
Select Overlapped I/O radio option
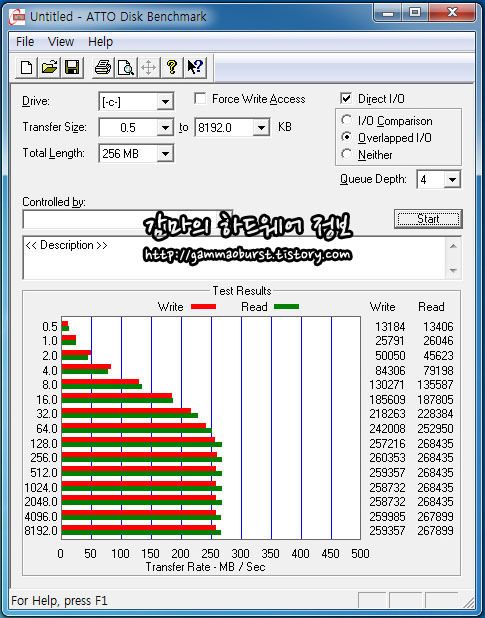tap(346, 138)
